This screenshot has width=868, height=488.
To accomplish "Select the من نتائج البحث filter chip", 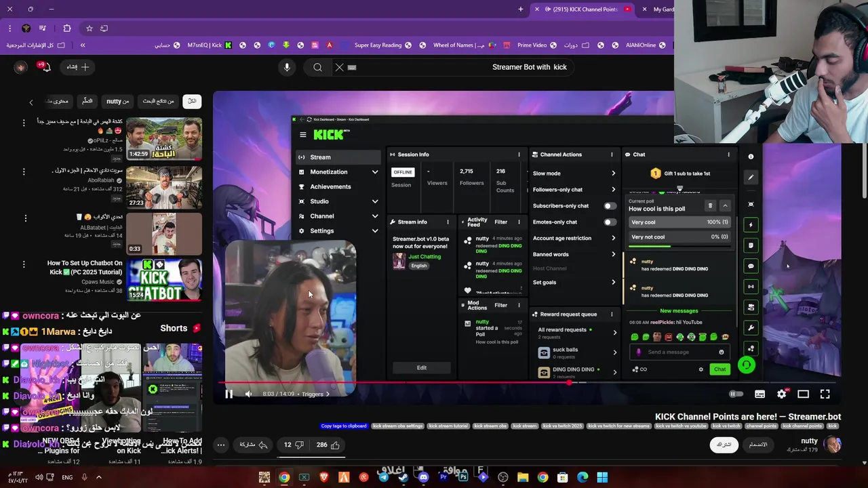I will (x=158, y=101).
